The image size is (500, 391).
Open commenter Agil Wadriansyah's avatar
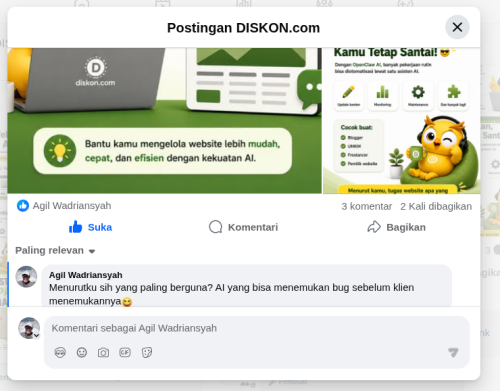[x=26, y=277]
